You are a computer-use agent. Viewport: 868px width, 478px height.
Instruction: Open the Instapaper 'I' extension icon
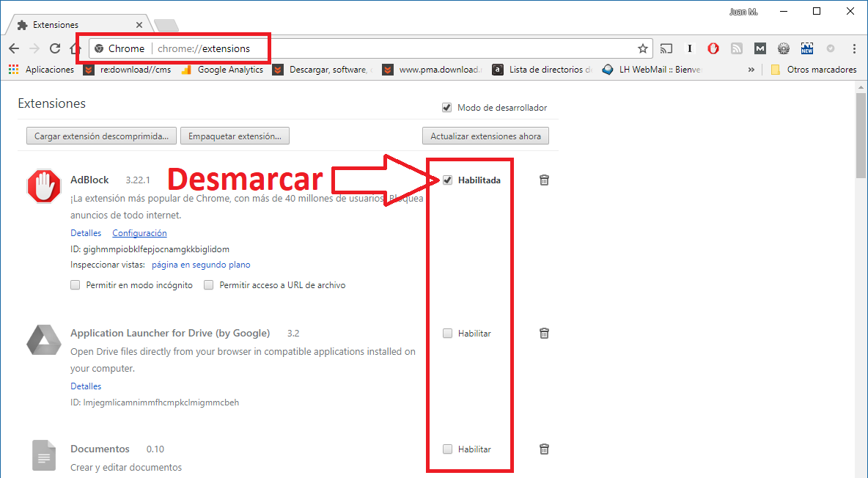690,48
